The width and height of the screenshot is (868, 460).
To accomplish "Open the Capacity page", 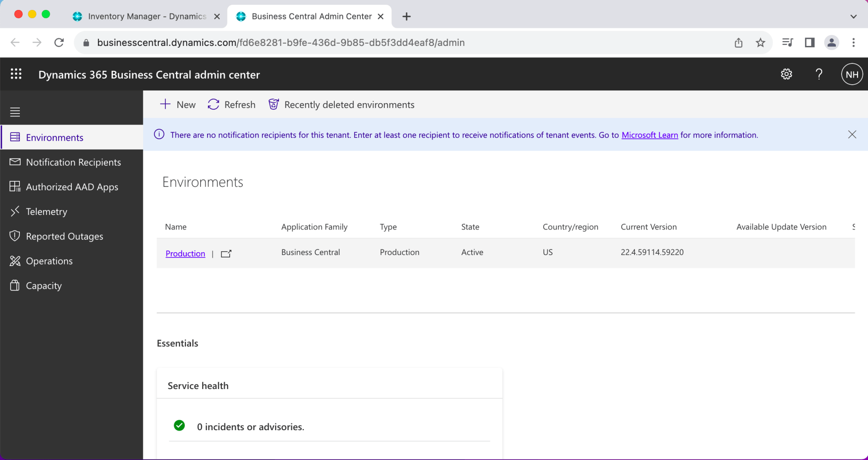I will pyautogui.click(x=43, y=285).
